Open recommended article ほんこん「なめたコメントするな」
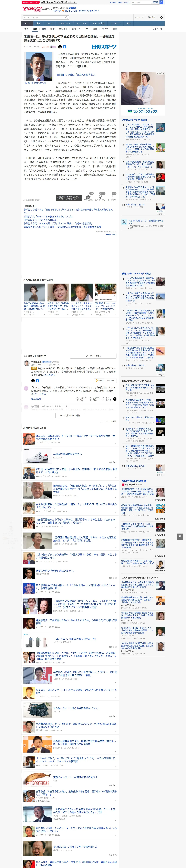Image resolution: width=186 pixels, height=868 pixels. 75,437
